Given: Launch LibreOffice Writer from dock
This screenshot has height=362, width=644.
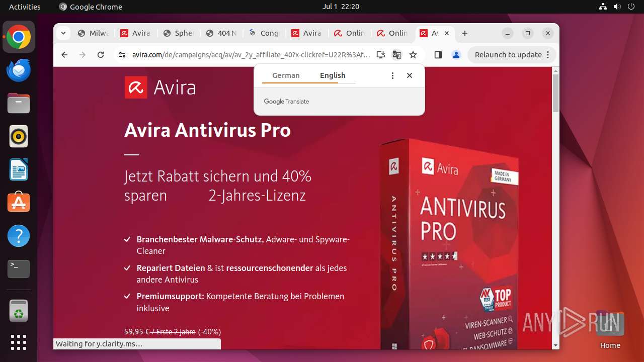Looking at the screenshot, I should pyautogui.click(x=19, y=169).
